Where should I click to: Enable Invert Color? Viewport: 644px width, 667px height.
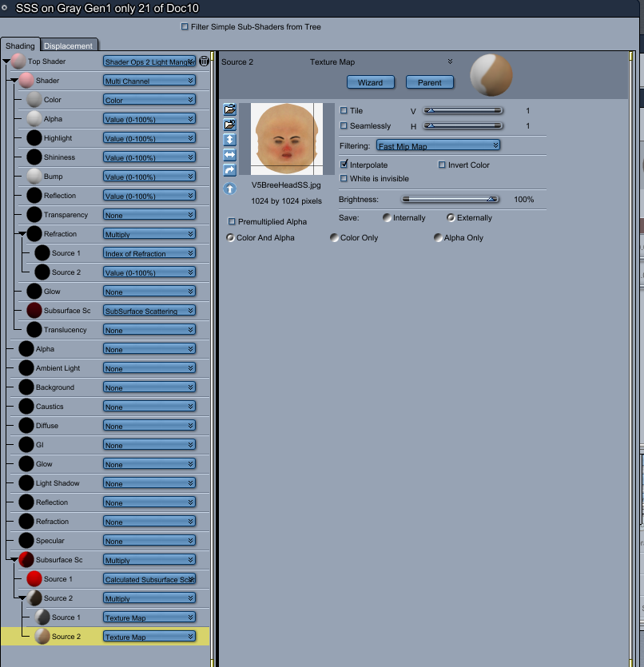(x=442, y=165)
